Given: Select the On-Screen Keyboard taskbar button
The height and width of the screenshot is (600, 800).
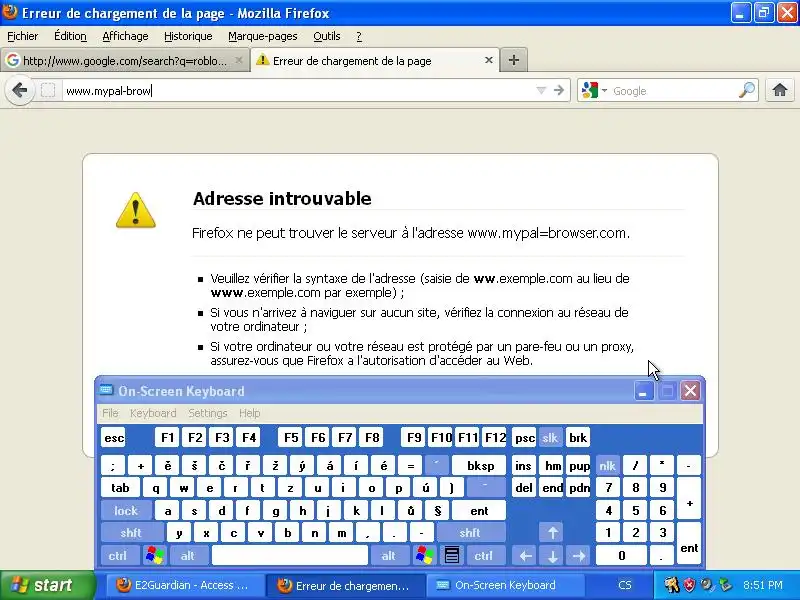Looking at the screenshot, I should coord(504,585).
